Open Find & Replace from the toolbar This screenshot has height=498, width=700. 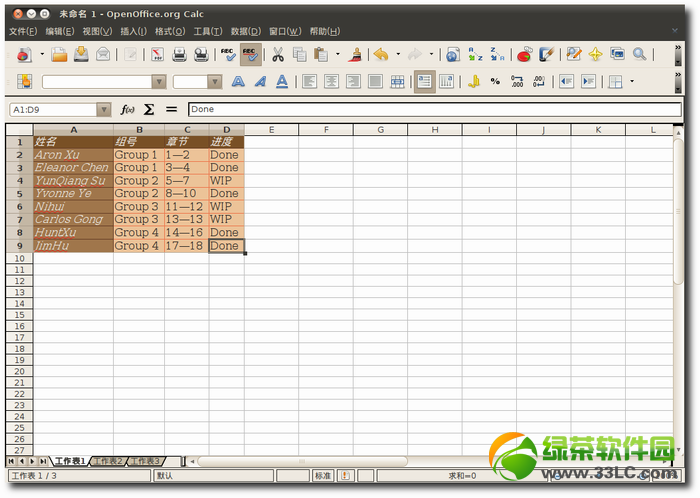(x=574, y=54)
